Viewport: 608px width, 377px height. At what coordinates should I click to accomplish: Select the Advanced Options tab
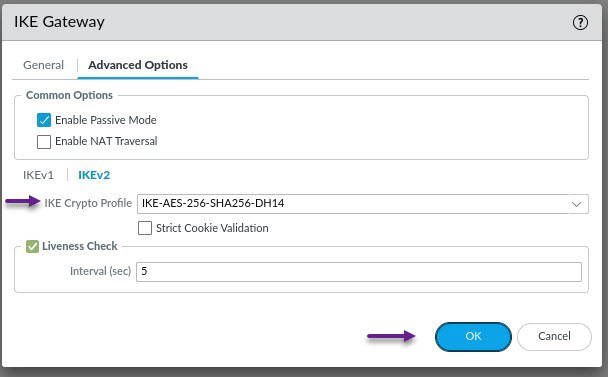click(138, 65)
